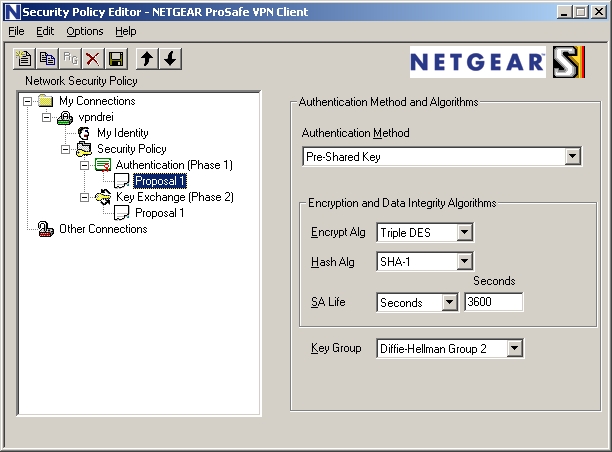
Task: Click the vpndrei connection lock icon
Action: pyautogui.click(x=65, y=117)
